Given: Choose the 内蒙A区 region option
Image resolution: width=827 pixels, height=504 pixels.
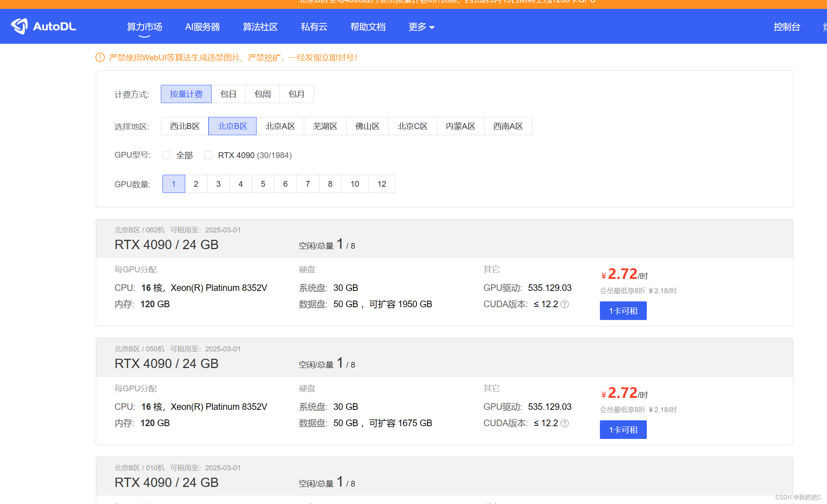Looking at the screenshot, I should [x=460, y=126].
